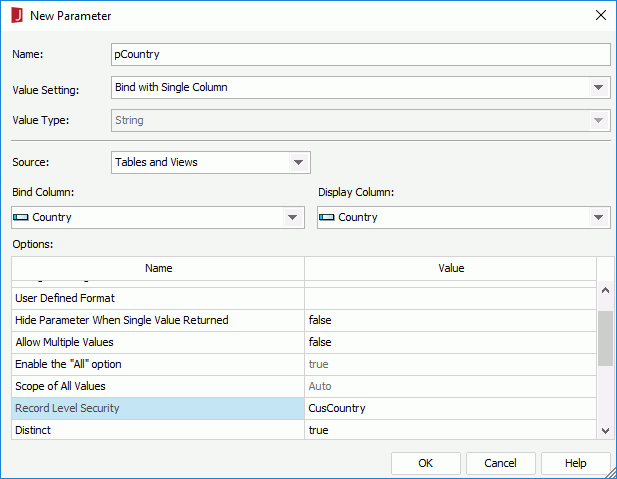This screenshot has height=479, width=617.
Task: Click the empty User Defined Format value cell
Action: (451, 298)
